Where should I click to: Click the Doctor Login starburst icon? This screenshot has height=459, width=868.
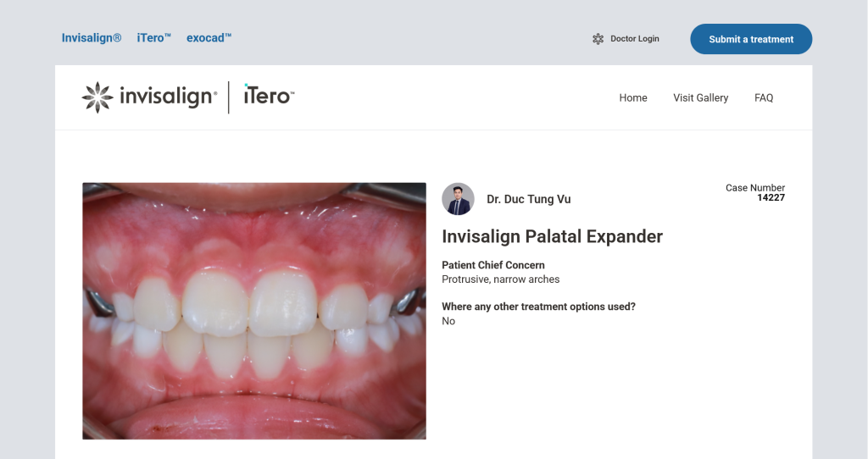pyautogui.click(x=598, y=39)
